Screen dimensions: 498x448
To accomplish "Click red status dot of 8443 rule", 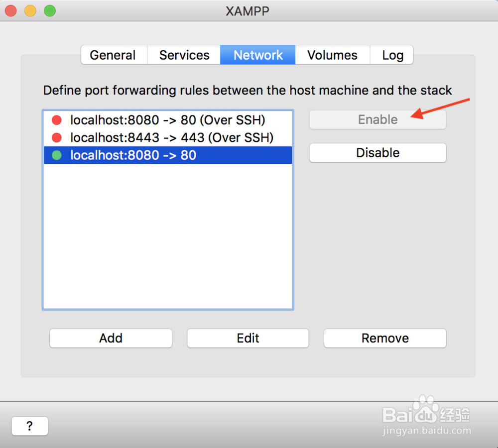I will pos(57,137).
